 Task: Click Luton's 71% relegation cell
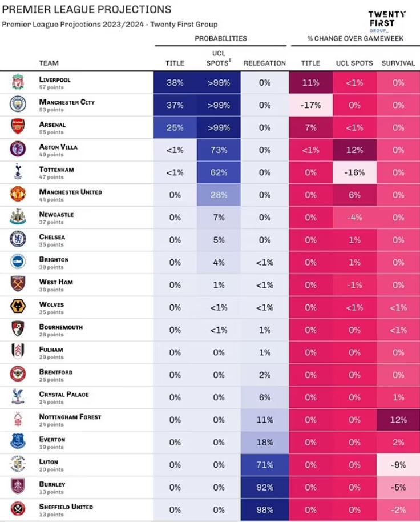(265, 465)
